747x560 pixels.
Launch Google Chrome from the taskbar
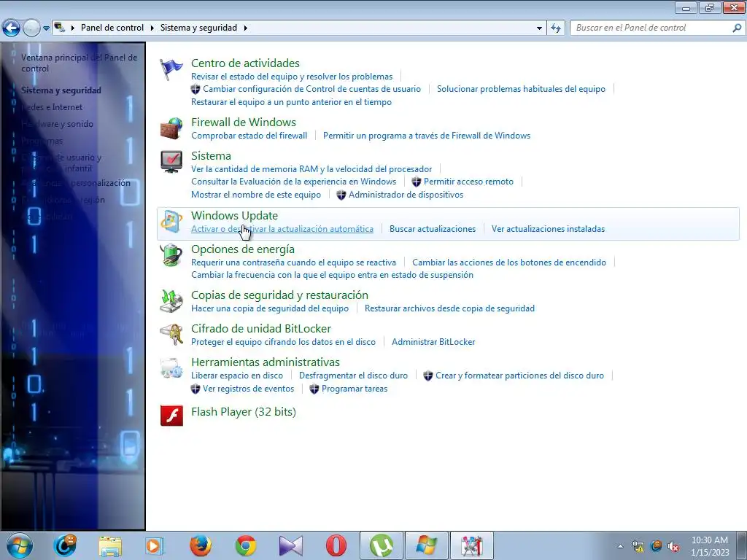click(246, 545)
